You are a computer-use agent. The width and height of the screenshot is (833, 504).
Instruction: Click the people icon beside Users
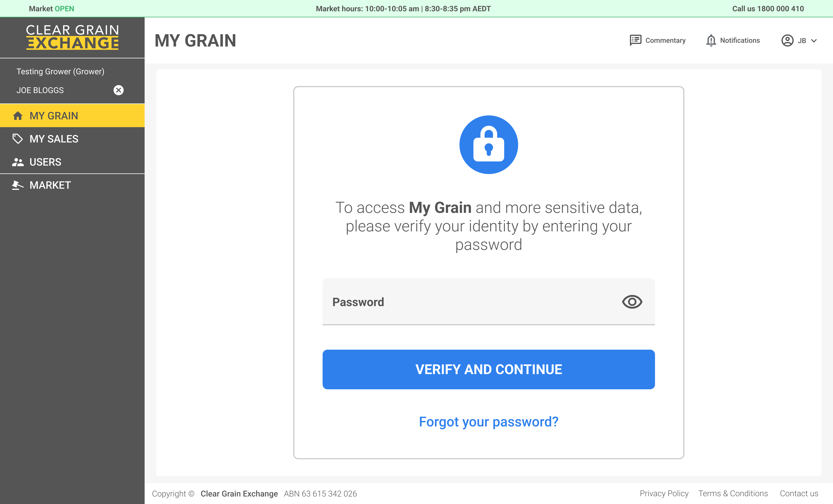point(18,162)
